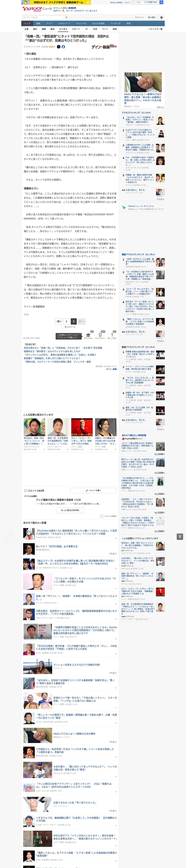Click the 293 comment count icon under the headline
186x868 pixels.
coord(45,47)
